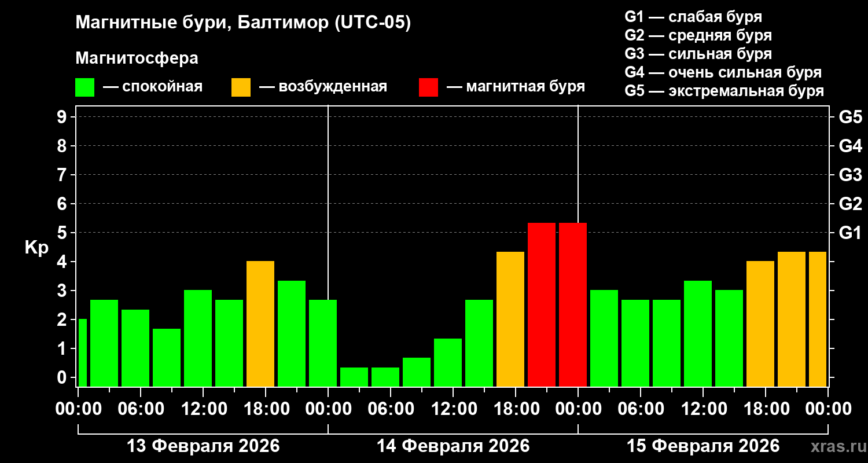Image resolution: width=868 pixels, height=463 pixels.
Task: Click the '— магнитная буря' legend label
Action: click(516, 87)
